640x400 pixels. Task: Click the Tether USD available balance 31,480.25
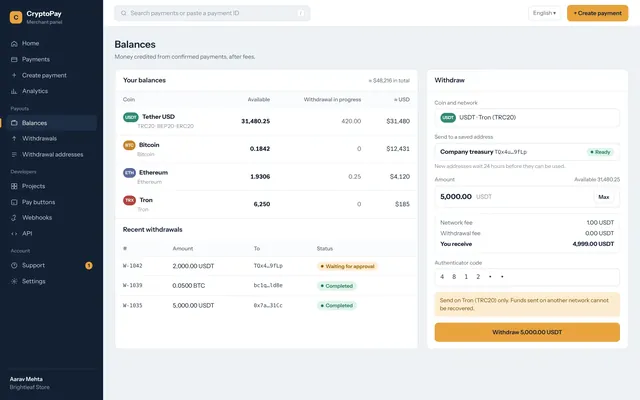[x=256, y=121]
